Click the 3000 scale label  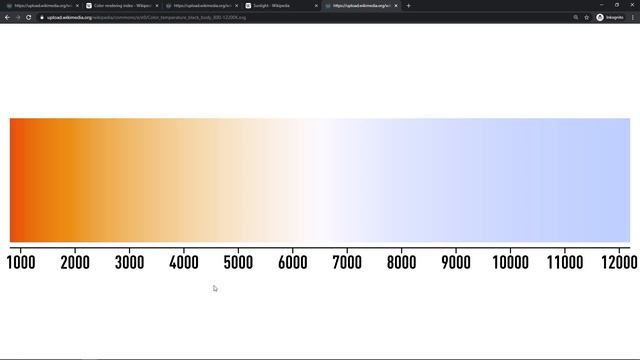point(129,262)
